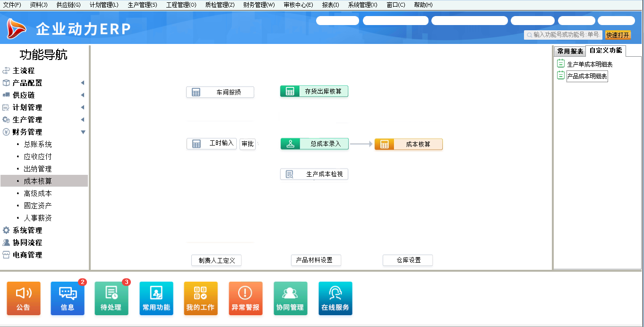Open the 我的工作 my work icon

pyautogui.click(x=200, y=298)
